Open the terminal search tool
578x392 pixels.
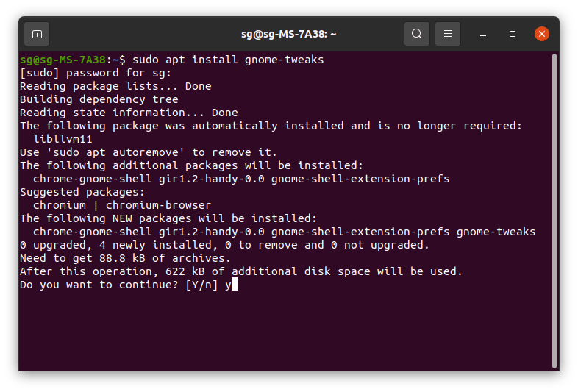(x=417, y=34)
